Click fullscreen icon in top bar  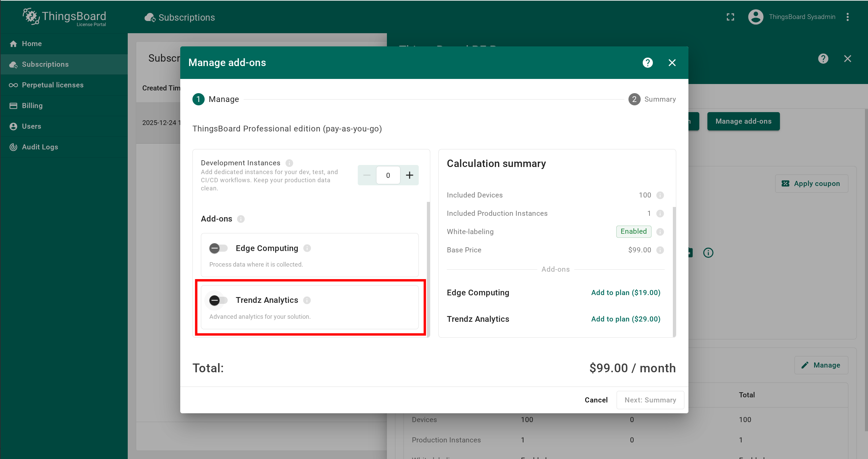tap(730, 17)
